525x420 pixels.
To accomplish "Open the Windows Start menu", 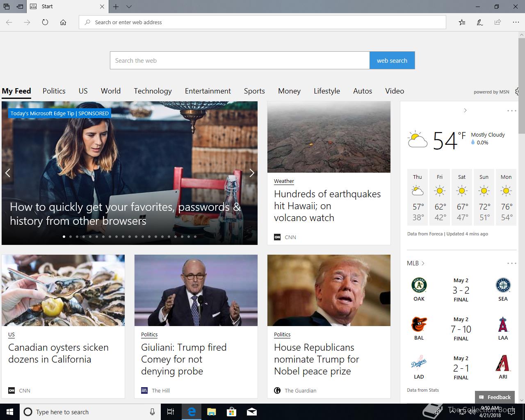I will click(x=10, y=412).
